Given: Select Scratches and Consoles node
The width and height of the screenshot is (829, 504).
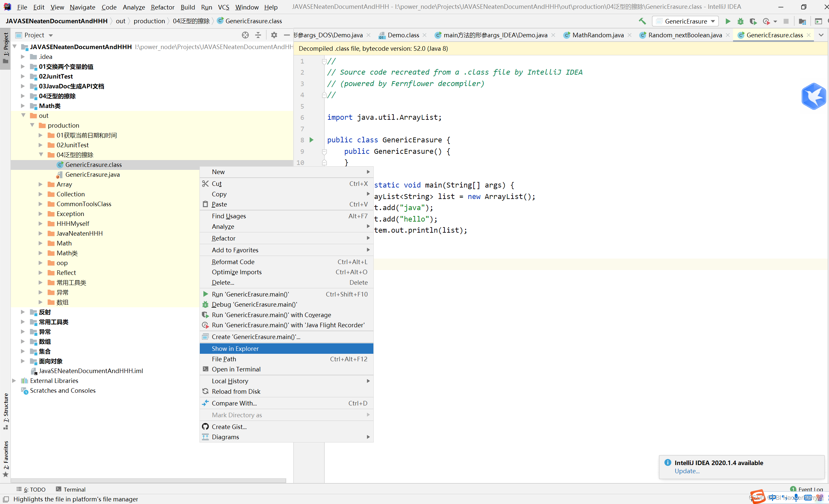Looking at the screenshot, I should coord(63,390).
